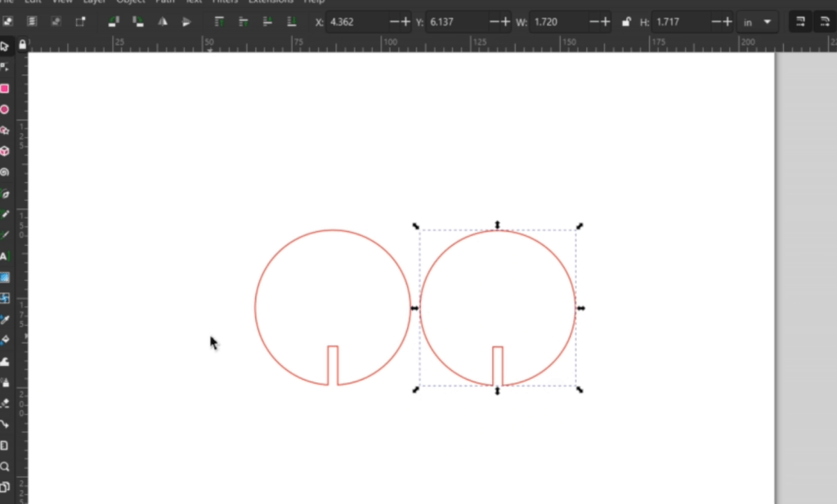Flip selected object horizontally

click(x=163, y=22)
